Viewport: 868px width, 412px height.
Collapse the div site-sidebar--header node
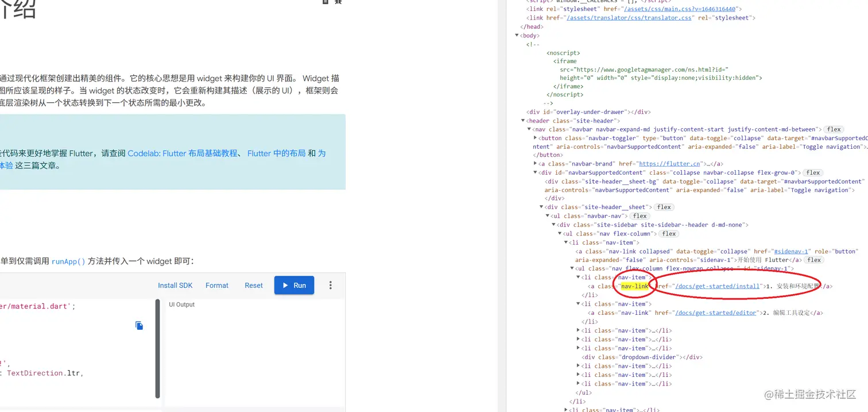coord(553,225)
